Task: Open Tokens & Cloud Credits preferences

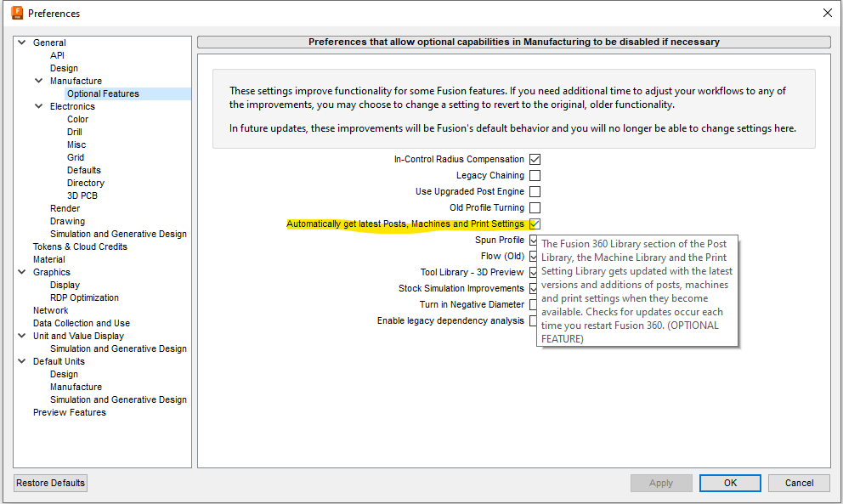Action: click(80, 246)
